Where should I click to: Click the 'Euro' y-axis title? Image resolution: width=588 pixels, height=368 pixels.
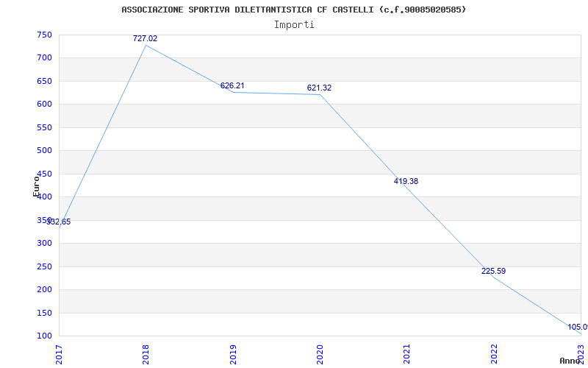pyautogui.click(x=36, y=186)
